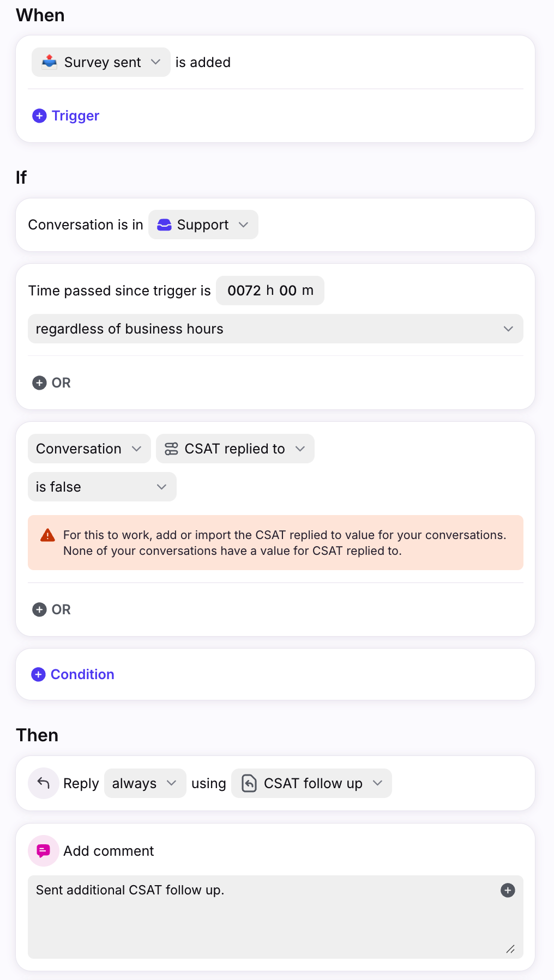
Task: Open the Survey sent dropdown
Action: point(101,62)
